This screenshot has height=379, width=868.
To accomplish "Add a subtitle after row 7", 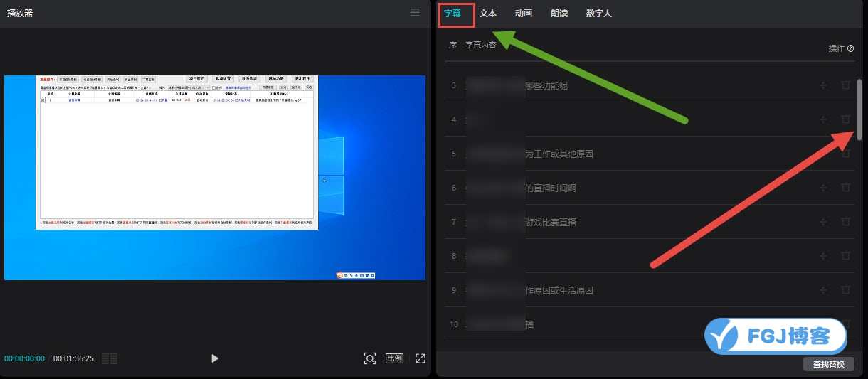I will click(823, 222).
